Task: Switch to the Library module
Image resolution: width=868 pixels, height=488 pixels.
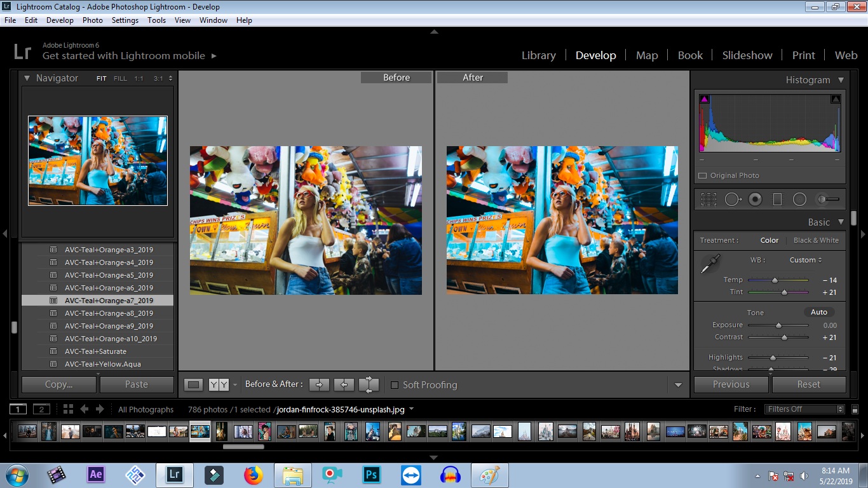Action: click(x=539, y=55)
